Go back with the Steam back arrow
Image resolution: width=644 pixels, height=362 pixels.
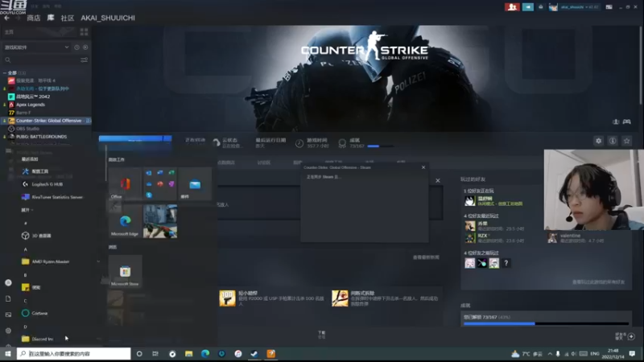[x=6, y=18]
